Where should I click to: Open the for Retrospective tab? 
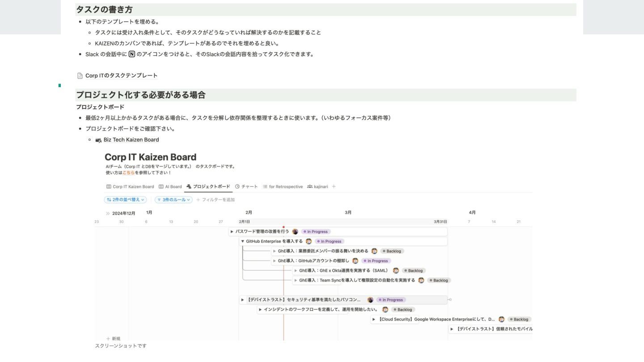[x=283, y=186]
